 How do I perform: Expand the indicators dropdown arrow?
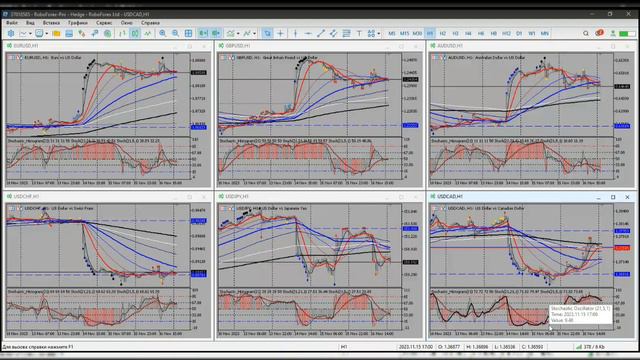coord(238,33)
